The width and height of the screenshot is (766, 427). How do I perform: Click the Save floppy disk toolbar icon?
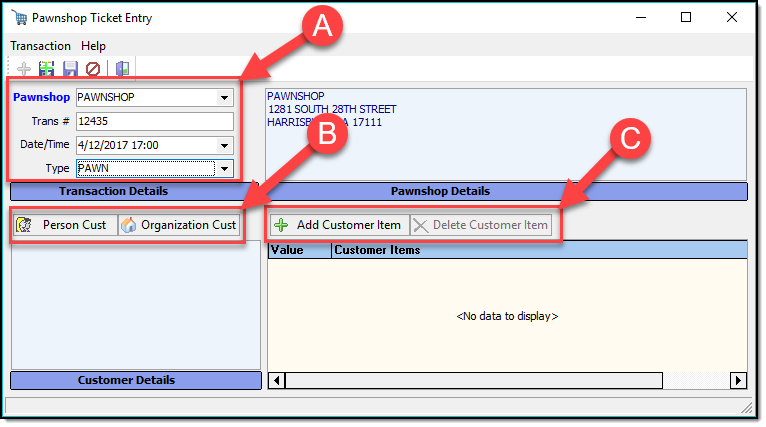click(70, 69)
